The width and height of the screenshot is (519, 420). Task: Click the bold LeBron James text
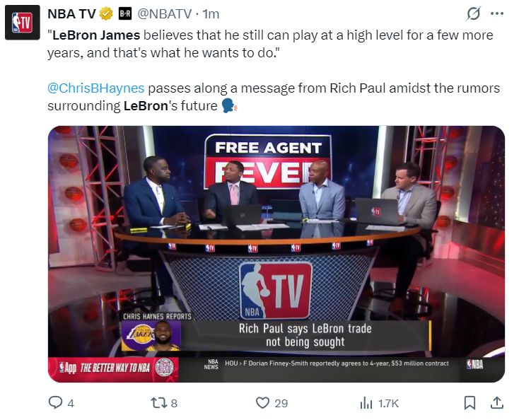[x=96, y=35]
